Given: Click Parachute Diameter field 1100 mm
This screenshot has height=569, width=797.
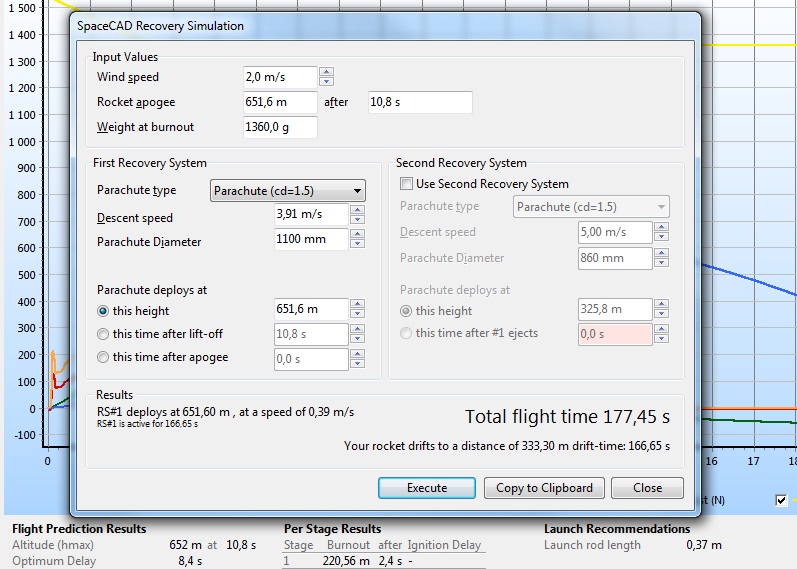Looking at the screenshot, I should click(x=311, y=239).
